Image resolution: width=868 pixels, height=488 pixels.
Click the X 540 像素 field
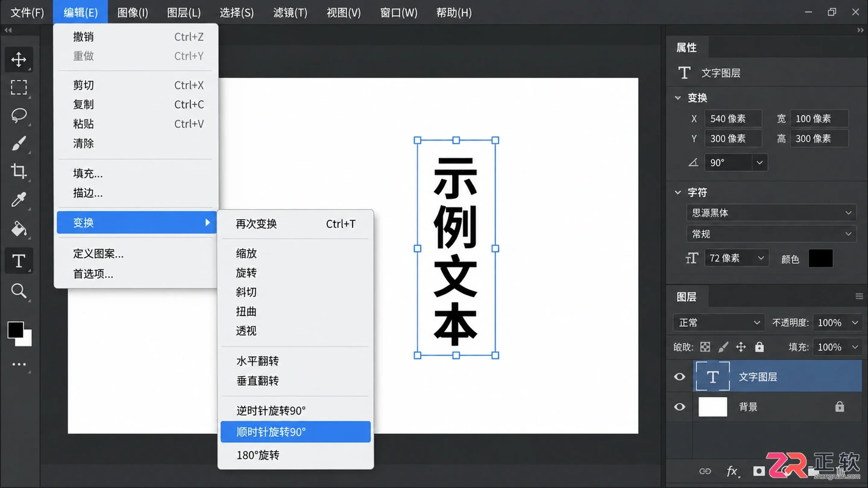coord(733,119)
